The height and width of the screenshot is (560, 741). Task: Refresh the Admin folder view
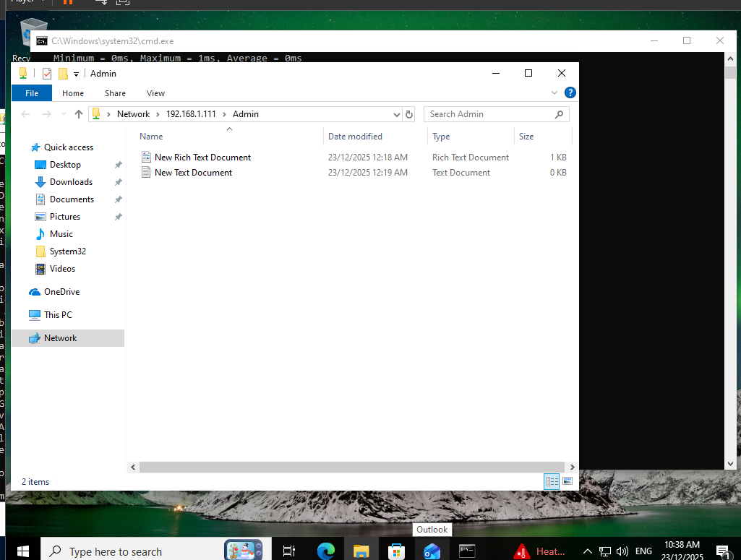[409, 114]
